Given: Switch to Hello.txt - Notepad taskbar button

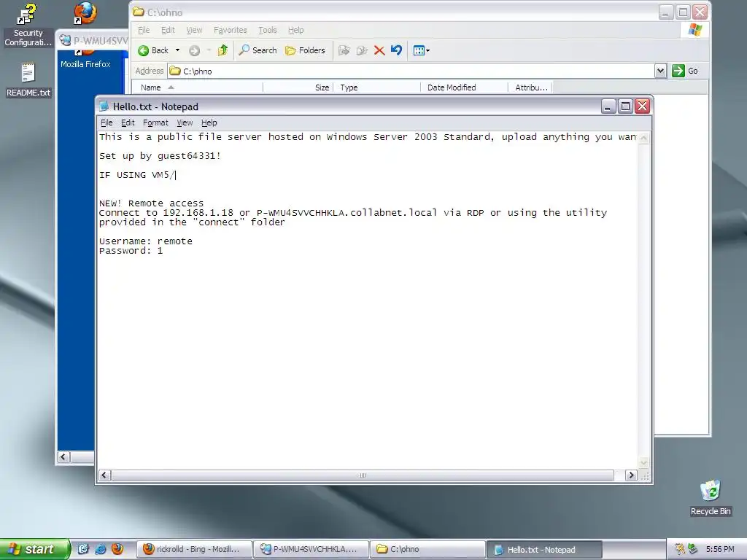Looking at the screenshot, I should point(544,549).
